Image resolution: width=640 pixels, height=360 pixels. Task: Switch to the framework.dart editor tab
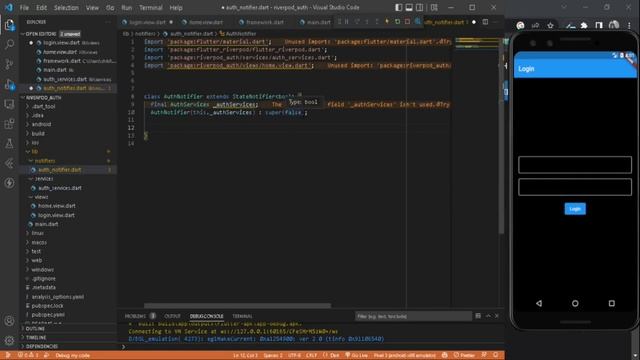click(264, 22)
